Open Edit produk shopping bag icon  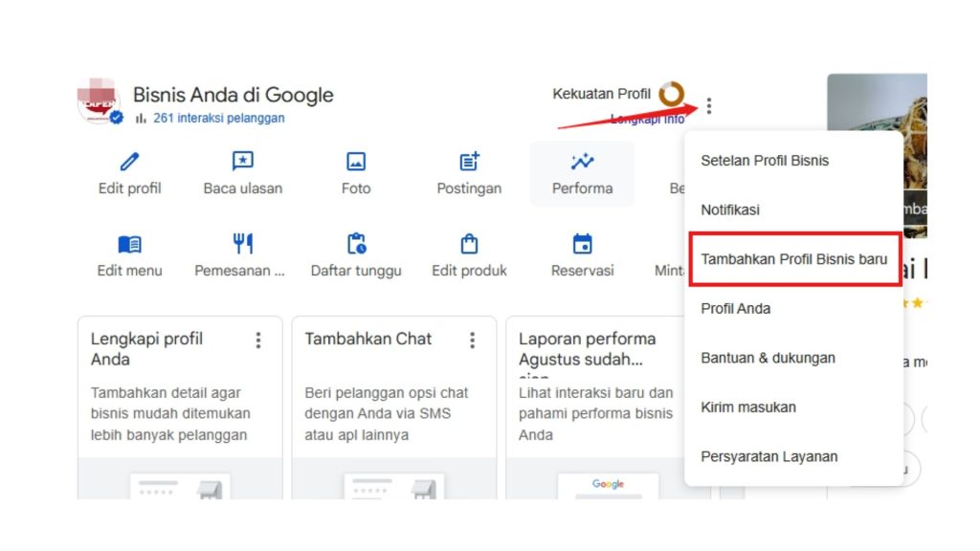[469, 244]
